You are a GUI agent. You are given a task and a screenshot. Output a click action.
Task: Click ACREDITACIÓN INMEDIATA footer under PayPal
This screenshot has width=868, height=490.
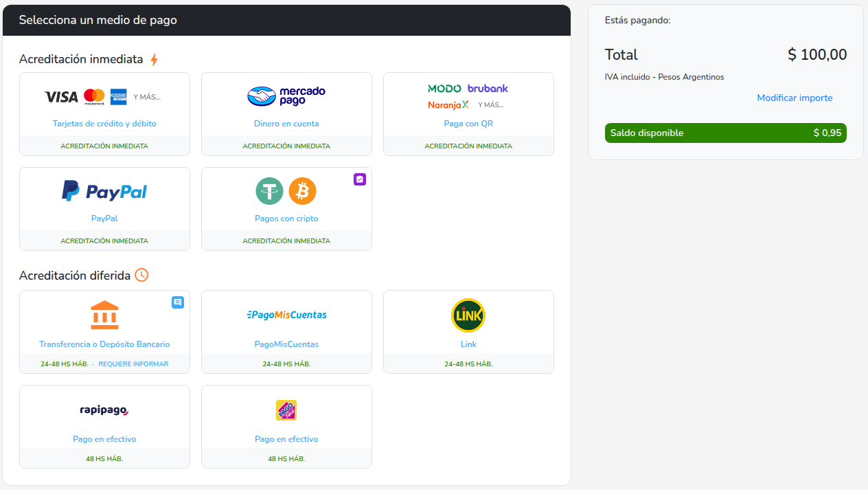click(x=104, y=241)
